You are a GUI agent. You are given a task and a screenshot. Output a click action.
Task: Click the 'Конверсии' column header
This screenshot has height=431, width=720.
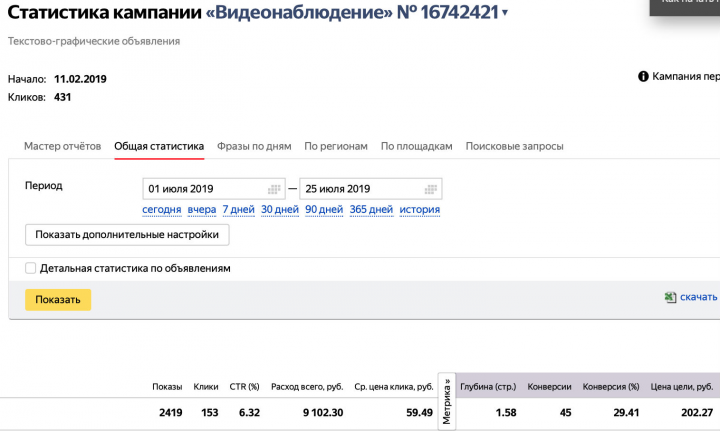point(549,387)
